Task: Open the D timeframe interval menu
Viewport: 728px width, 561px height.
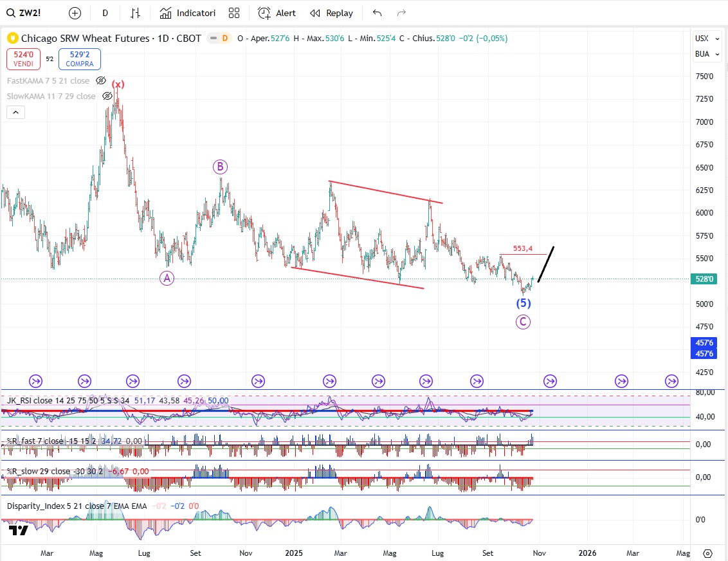Action: click(105, 13)
